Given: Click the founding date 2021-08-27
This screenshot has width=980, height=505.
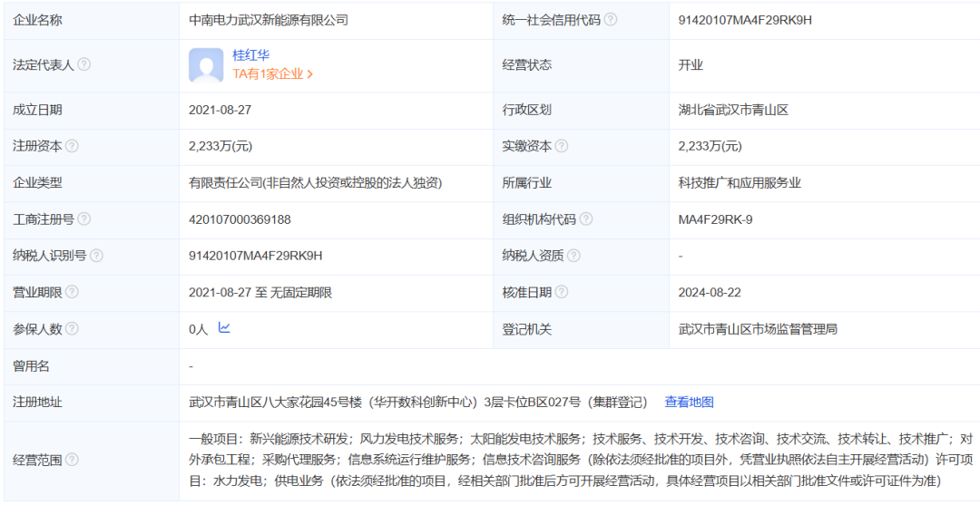Looking at the screenshot, I should pyautogui.click(x=220, y=110).
